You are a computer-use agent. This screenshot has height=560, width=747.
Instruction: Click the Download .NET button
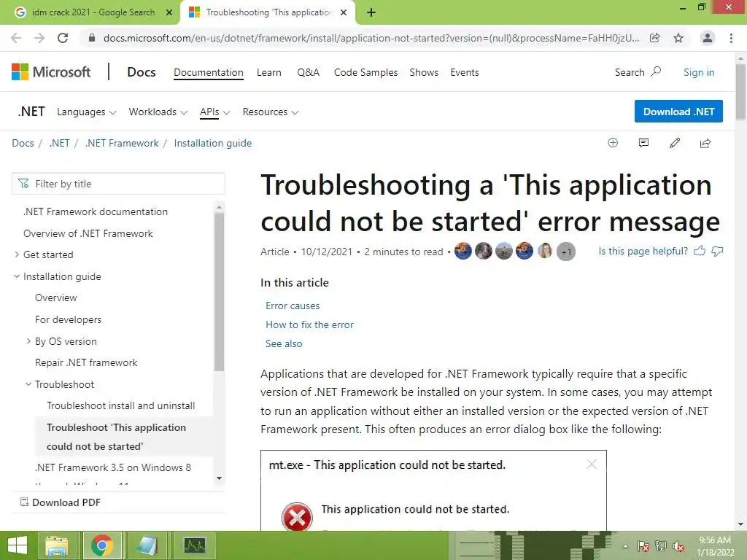(678, 112)
